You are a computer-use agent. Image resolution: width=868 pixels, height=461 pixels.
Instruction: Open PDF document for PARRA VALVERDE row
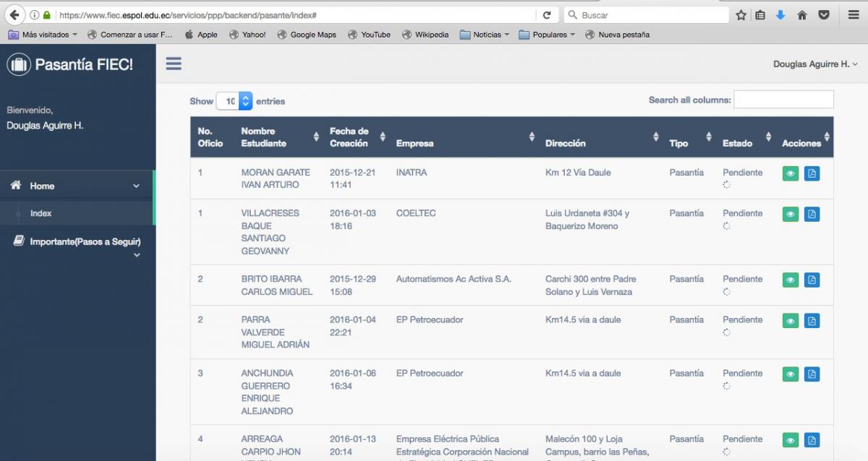(812, 320)
